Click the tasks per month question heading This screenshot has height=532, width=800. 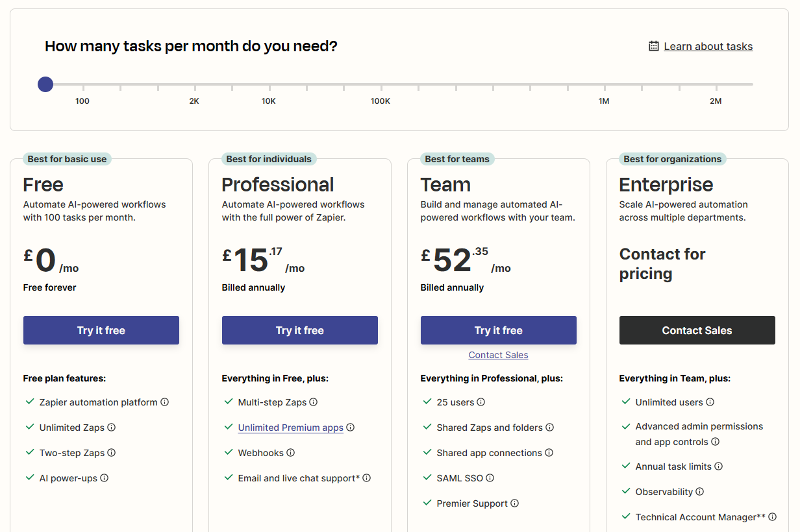(191, 46)
